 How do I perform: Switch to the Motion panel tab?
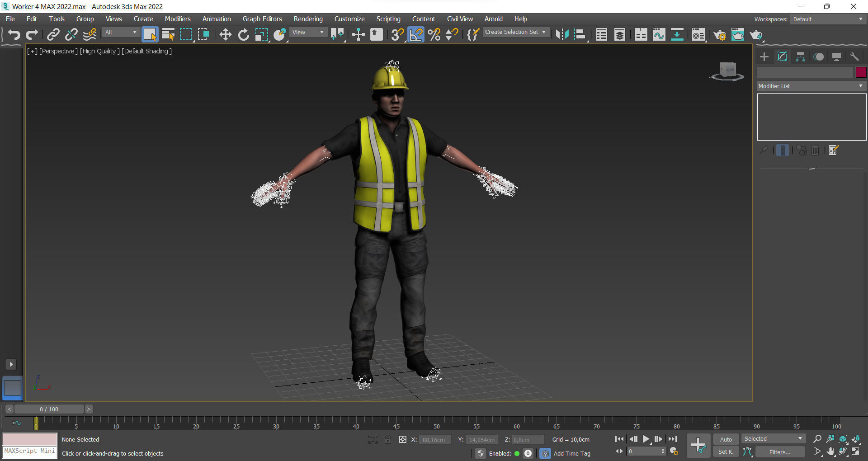(x=818, y=57)
